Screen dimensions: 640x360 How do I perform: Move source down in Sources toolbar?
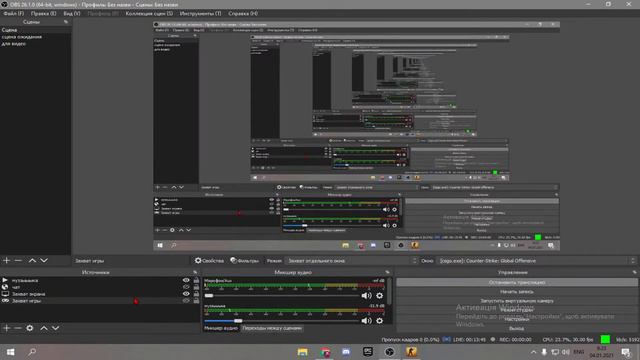[x=55, y=328]
